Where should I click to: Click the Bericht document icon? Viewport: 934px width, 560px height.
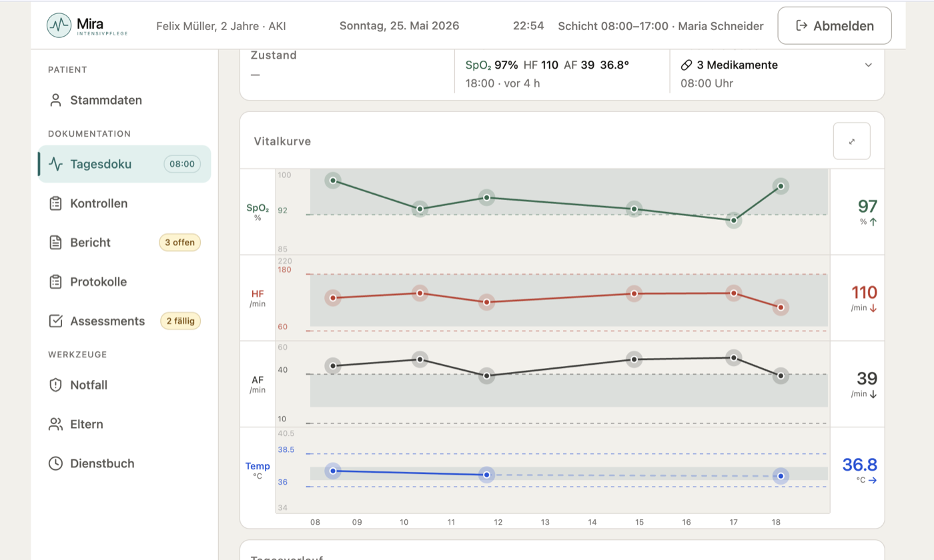tap(56, 243)
